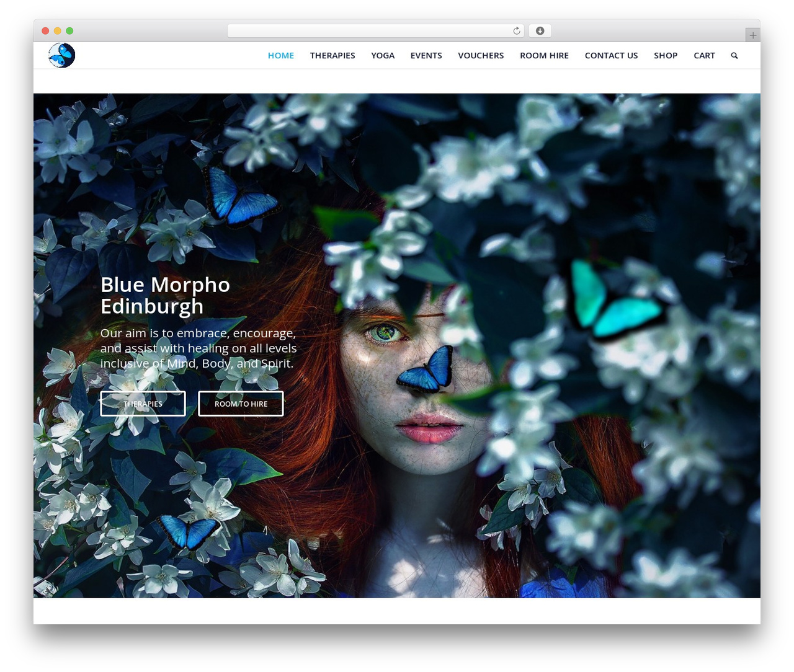This screenshot has height=672, width=794.
Task: Open the Therapies menu item
Action: pos(332,56)
